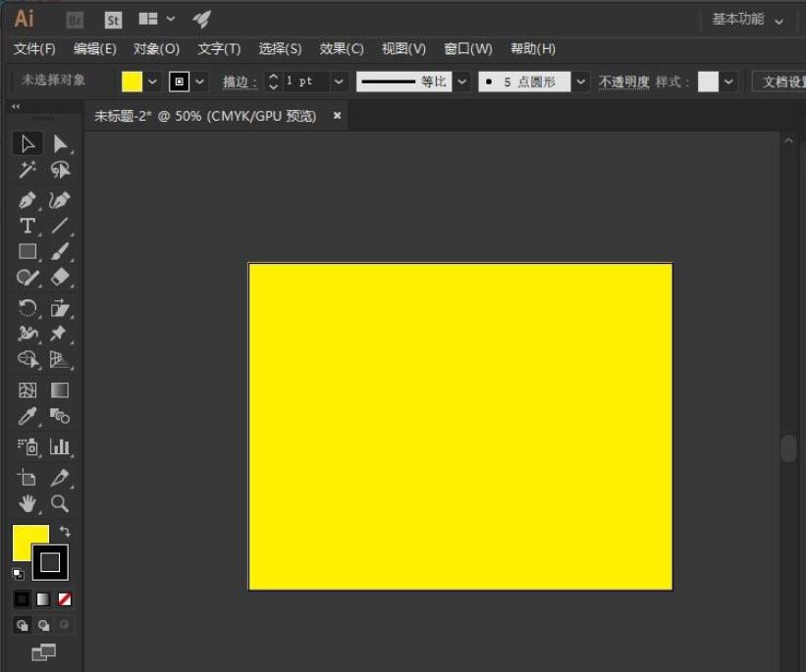Open the 基本功能 workspace dropdown

(x=747, y=20)
